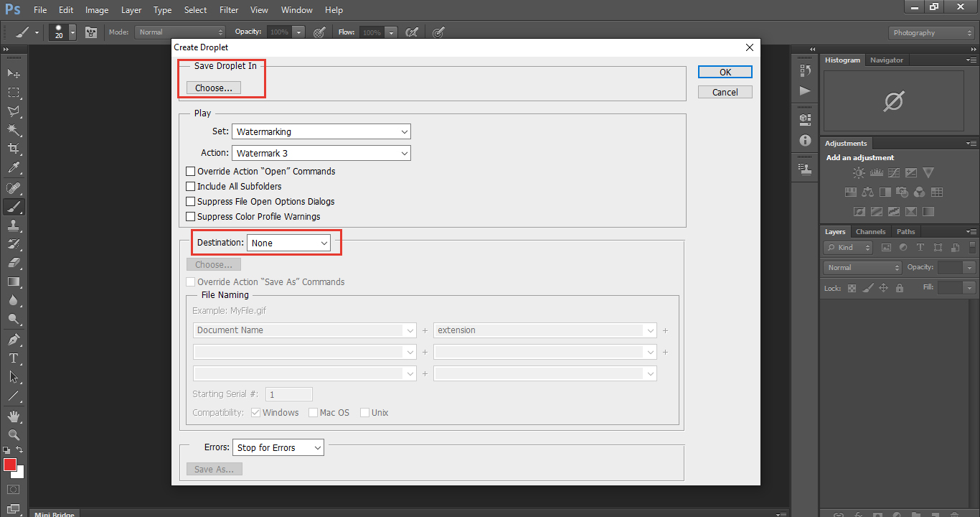Viewport: 980px width, 517px height.
Task: Select the Crop tool
Action: point(14,149)
